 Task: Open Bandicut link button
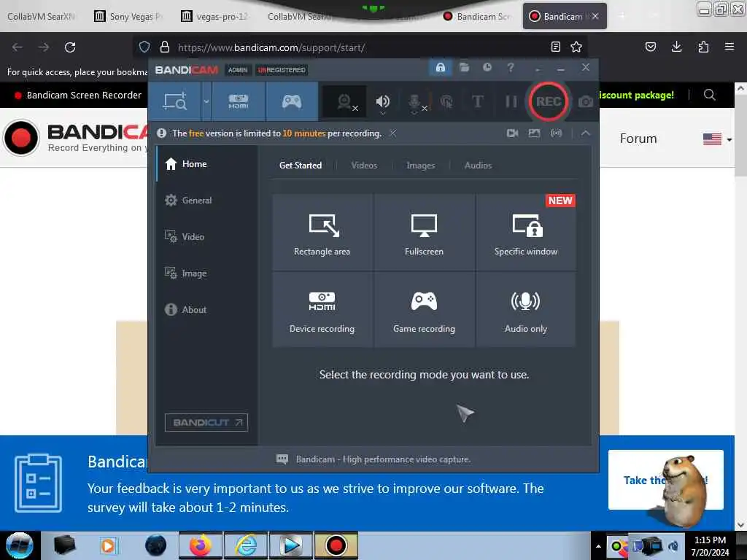206,422
